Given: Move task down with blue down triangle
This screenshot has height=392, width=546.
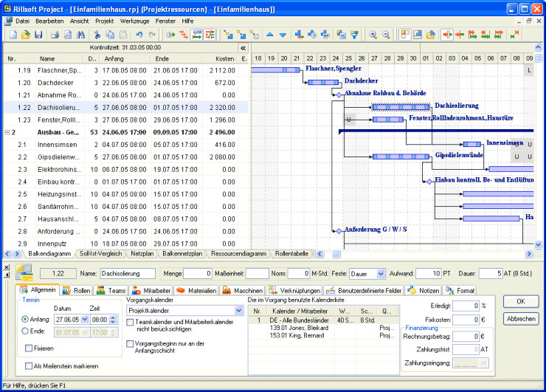Looking at the screenshot, I should pyautogui.click(x=283, y=35).
